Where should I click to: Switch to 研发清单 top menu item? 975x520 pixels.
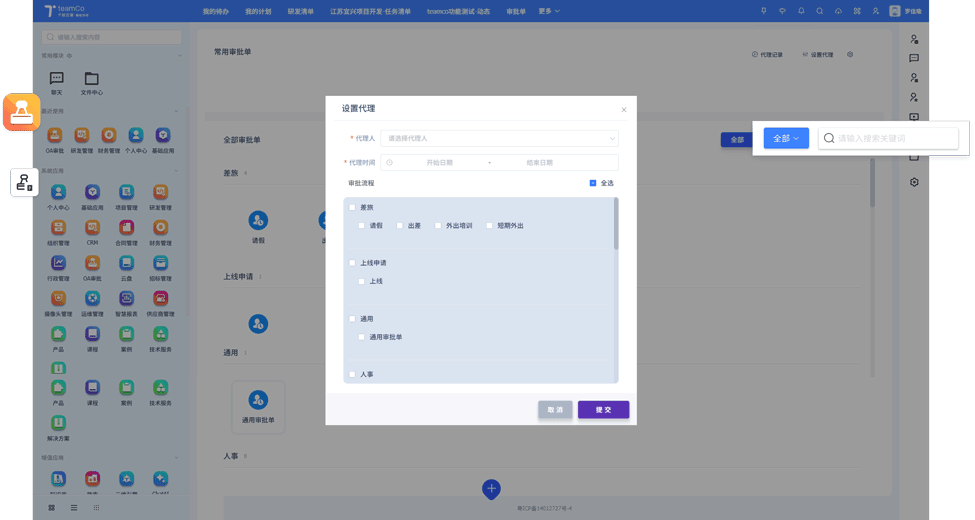click(300, 12)
